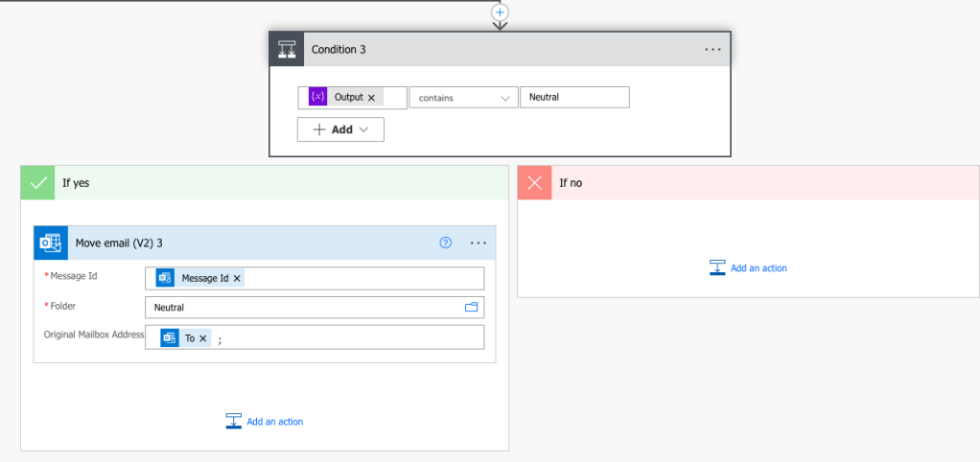Image resolution: width=980 pixels, height=462 pixels.
Task: Click the Outlook icon on Move email header
Action: 51,243
